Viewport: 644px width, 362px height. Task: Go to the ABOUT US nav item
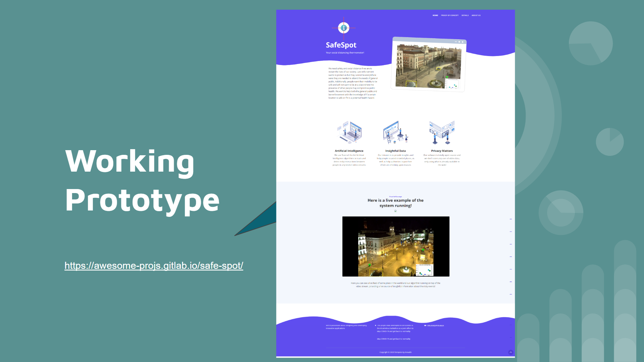[476, 15]
